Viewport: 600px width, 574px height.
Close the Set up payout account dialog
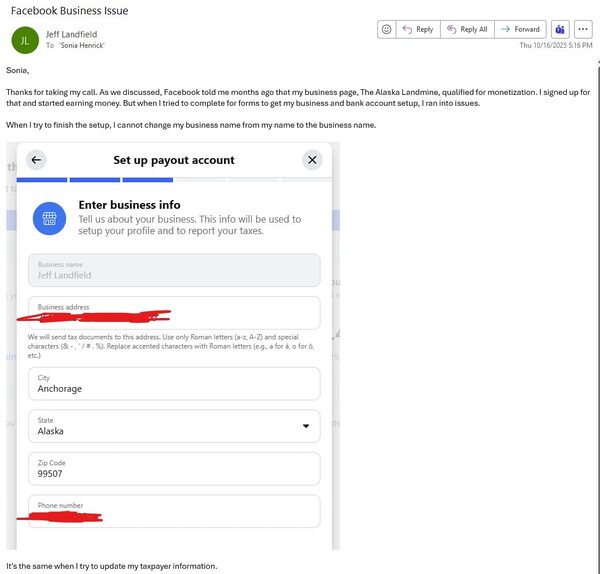click(x=312, y=160)
